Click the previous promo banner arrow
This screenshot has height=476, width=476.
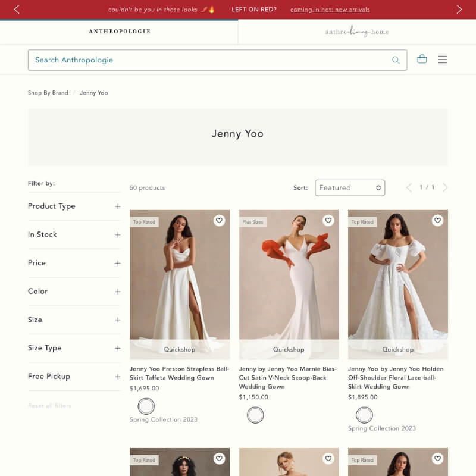point(17,10)
